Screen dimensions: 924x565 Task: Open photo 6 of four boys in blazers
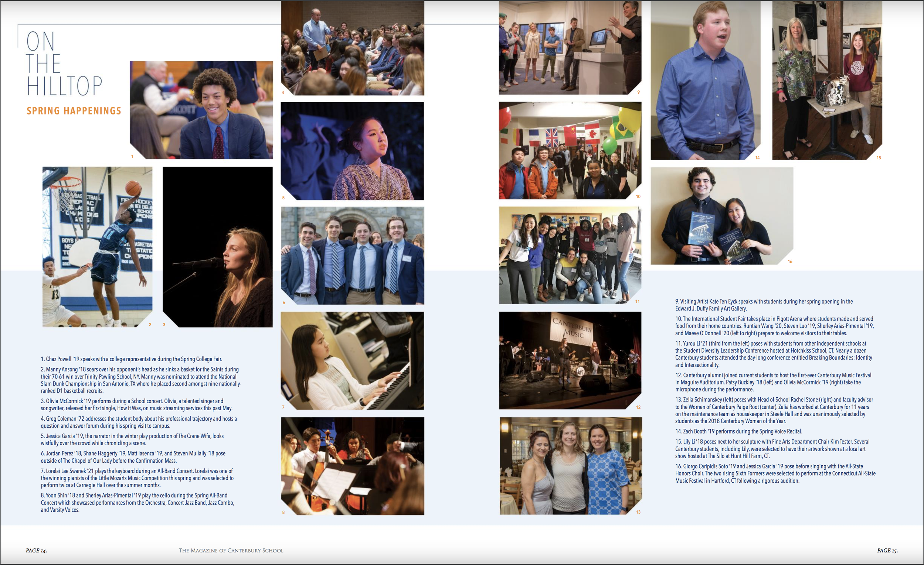click(x=353, y=256)
